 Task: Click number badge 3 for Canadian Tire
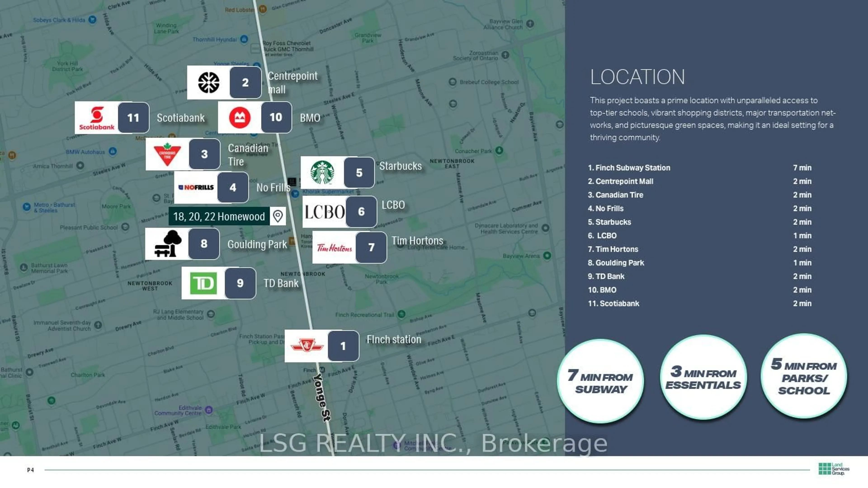coord(204,154)
